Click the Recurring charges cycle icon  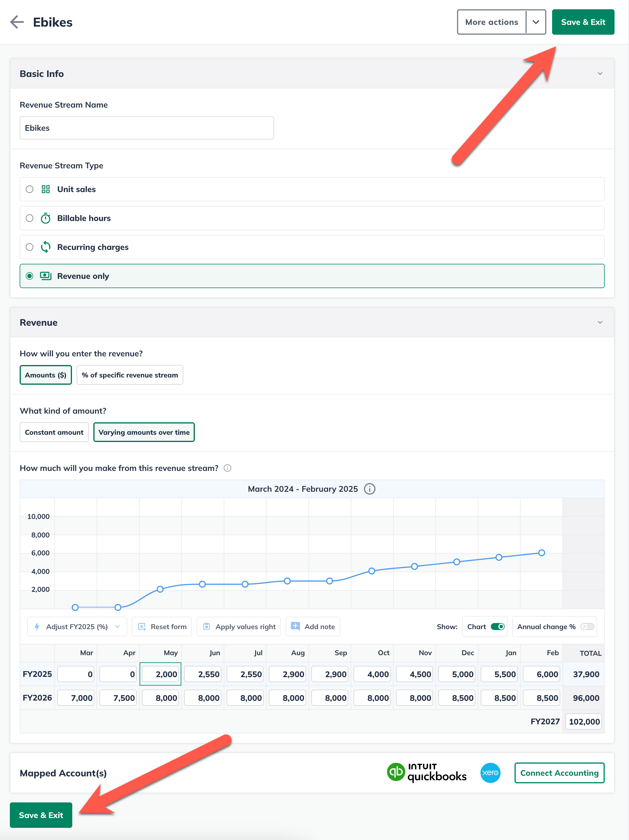[x=46, y=247]
